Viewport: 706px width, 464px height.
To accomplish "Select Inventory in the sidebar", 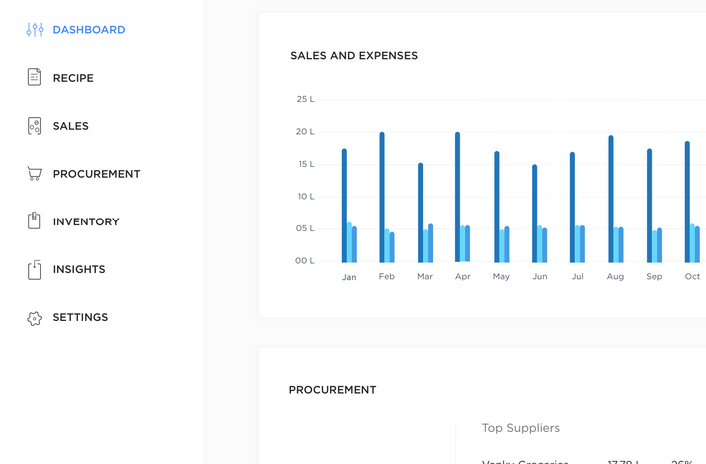I will 86,222.
